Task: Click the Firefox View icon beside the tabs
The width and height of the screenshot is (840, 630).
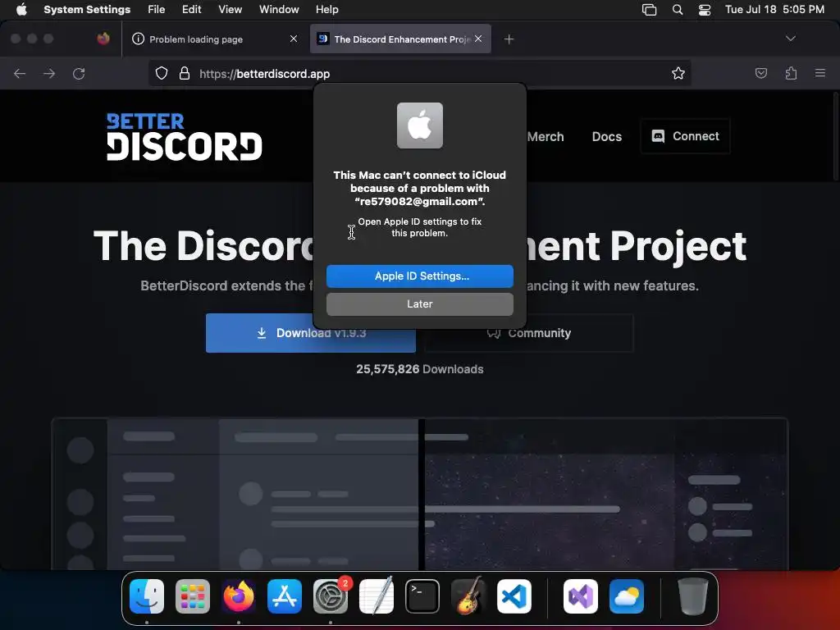Action: tap(103, 39)
